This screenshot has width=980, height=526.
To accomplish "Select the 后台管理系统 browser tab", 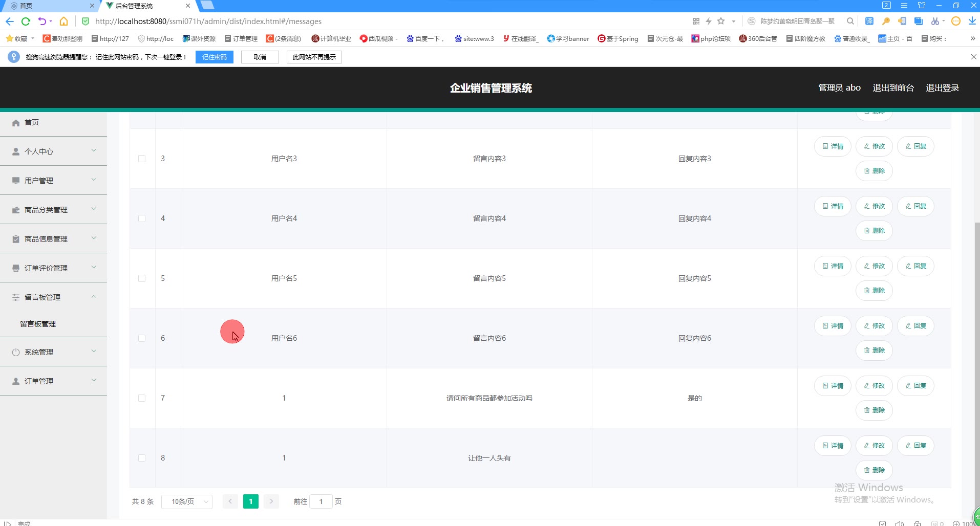I will (148, 6).
